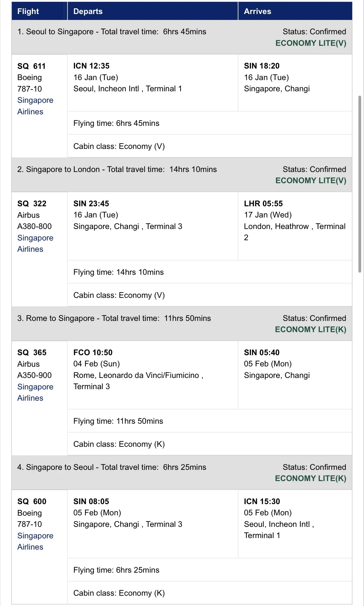
Task: Click the FCO 10:50 departure time
Action: pos(93,353)
